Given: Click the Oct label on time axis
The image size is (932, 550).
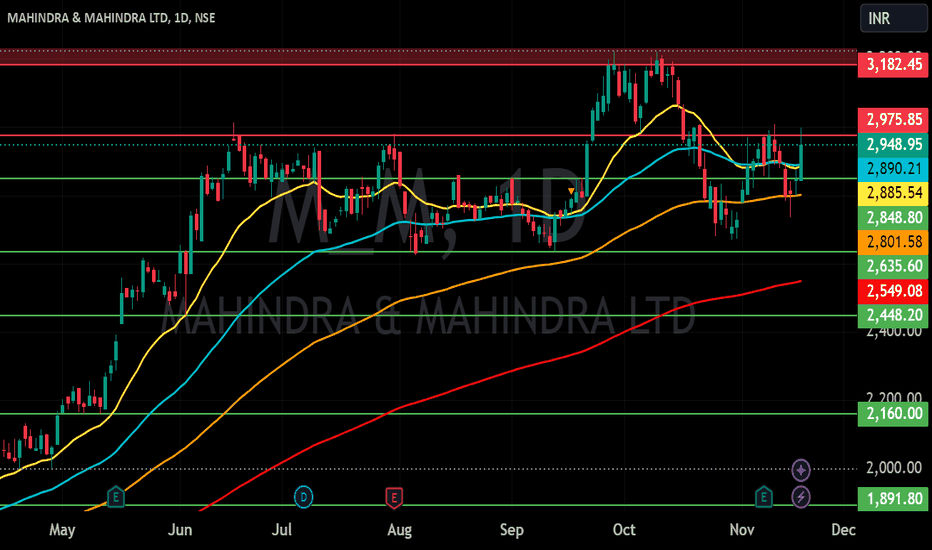Looking at the screenshot, I should [624, 530].
